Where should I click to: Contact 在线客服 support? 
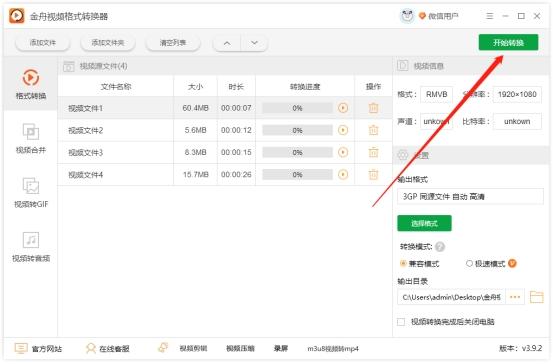pos(108,348)
